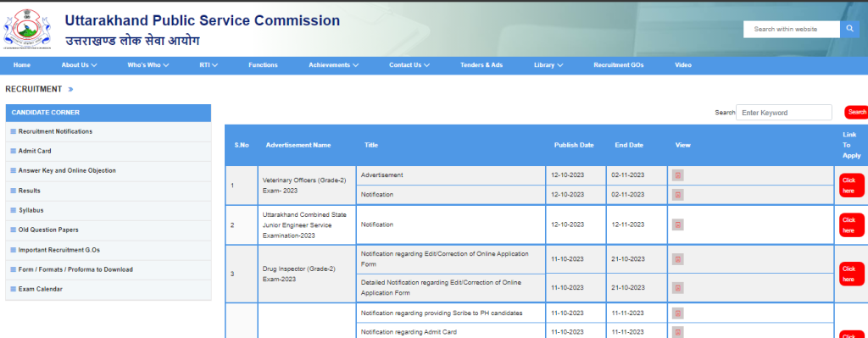Select Uttarakhand Combined State Junior Engineer cell

(307, 225)
